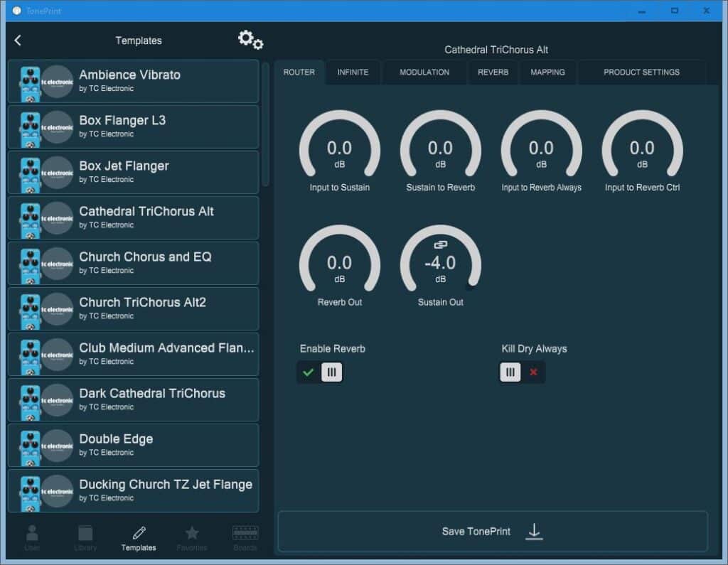Open settings with the gears icon
The image size is (728, 565).
251,40
